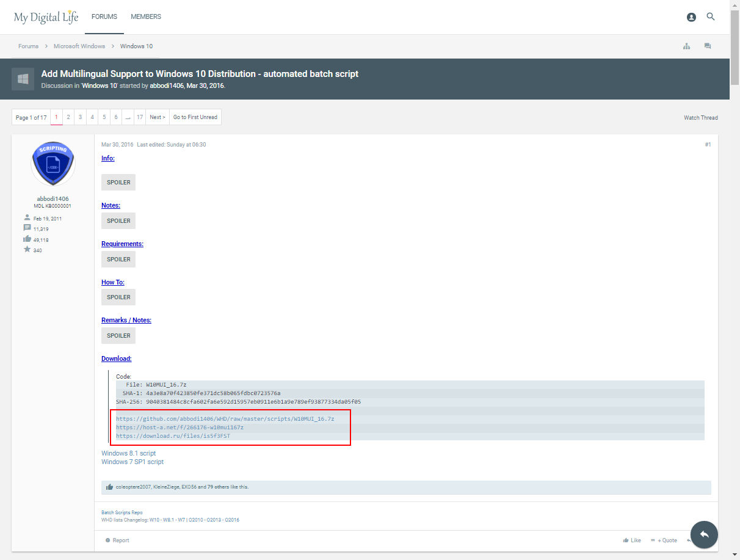This screenshot has height=560, width=740.
Task: Jump to last page 17
Action: coord(140,117)
